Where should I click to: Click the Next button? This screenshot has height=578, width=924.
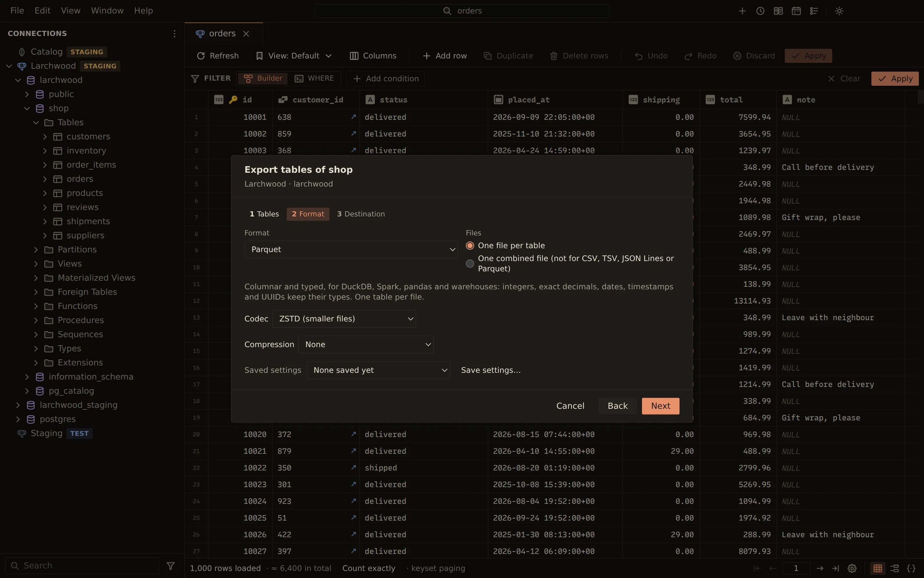[x=661, y=406]
